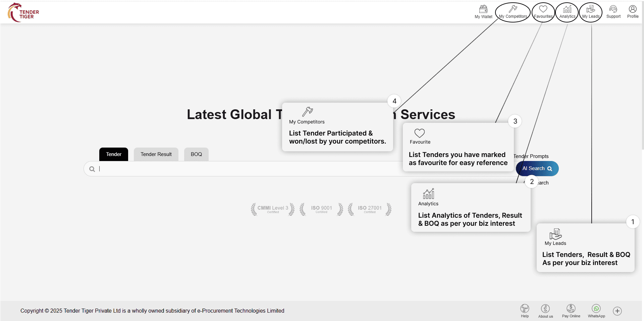Switch to the BOQ tab

point(196,154)
